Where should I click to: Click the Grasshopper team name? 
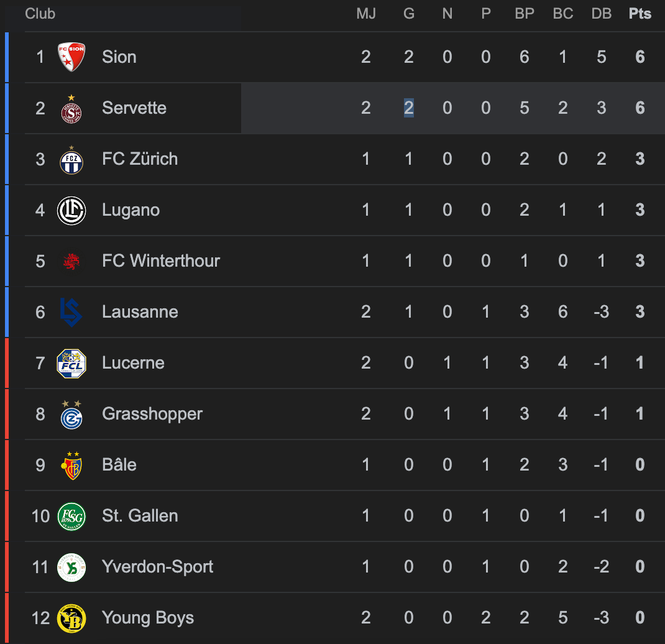pyautogui.click(x=152, y=414)
